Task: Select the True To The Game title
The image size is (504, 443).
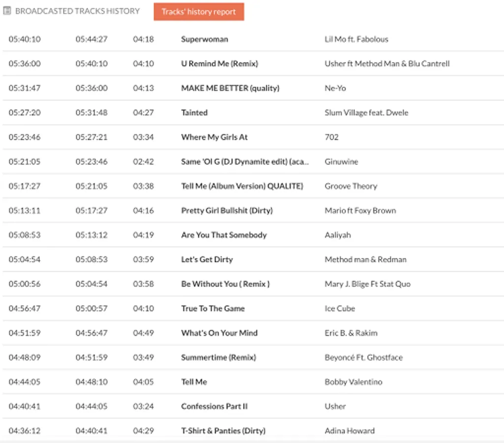Action: coord(213,308)
